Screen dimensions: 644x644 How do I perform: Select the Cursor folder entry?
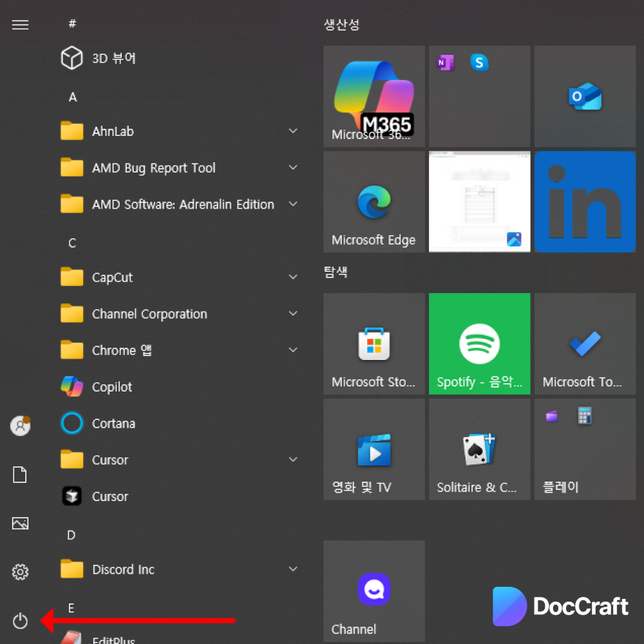pyautogui.click(x=180, y=460)
